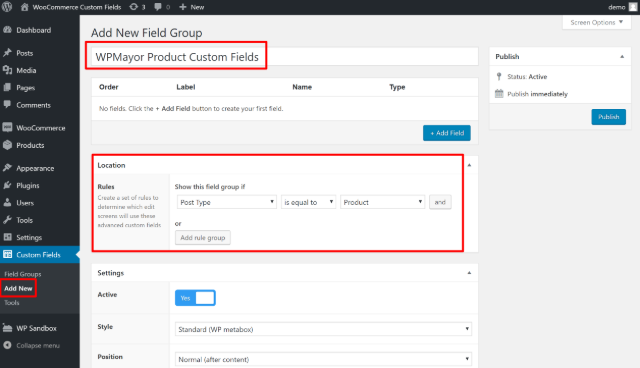Click the calendar icon beside Publish immediately
This screenshot has height=368, width=640.
pyautogui.click(x=499, y=94)
